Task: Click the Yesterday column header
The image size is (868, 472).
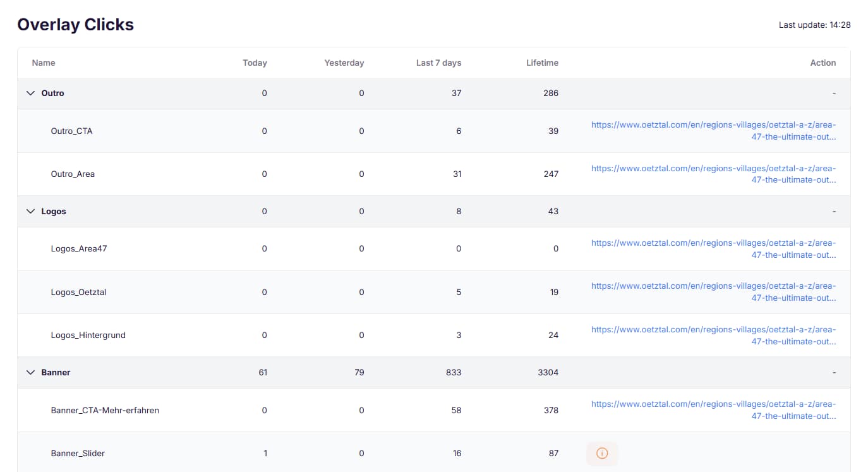Action: [x=344, y=63]
